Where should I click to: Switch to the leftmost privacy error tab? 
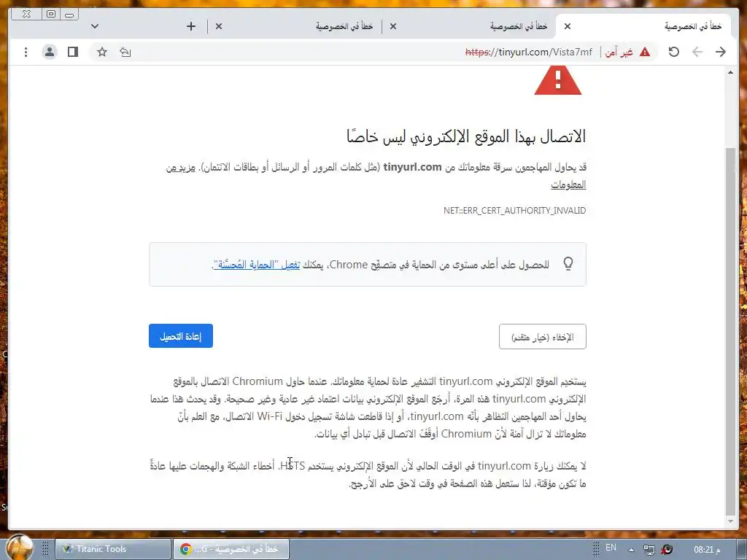(x=295, y=26)
